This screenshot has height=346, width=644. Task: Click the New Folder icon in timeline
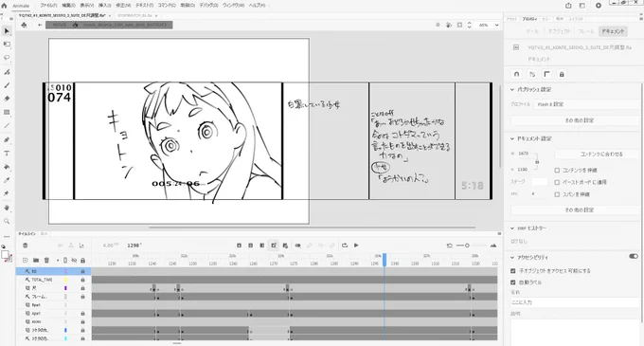tap(36, 260)
